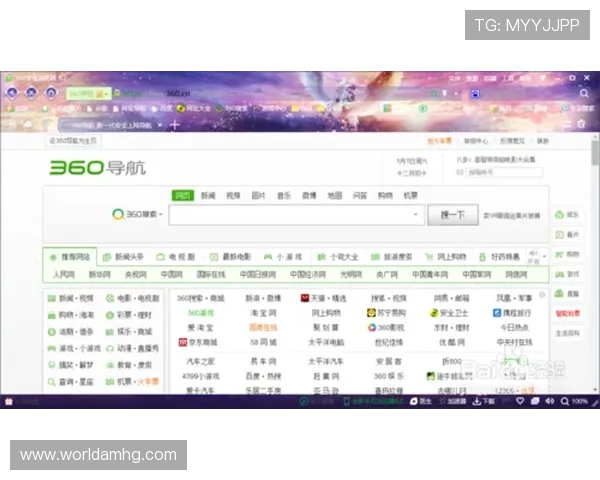Open a new tab with plus button
600x480 pixels.
[x=175, y=125]
